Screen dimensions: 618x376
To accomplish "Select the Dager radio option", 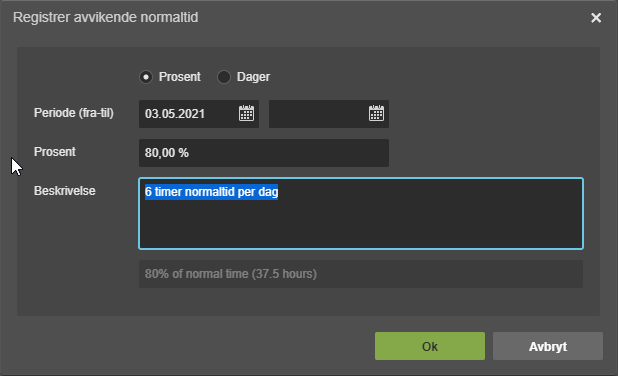I will [x=224, y=77].
